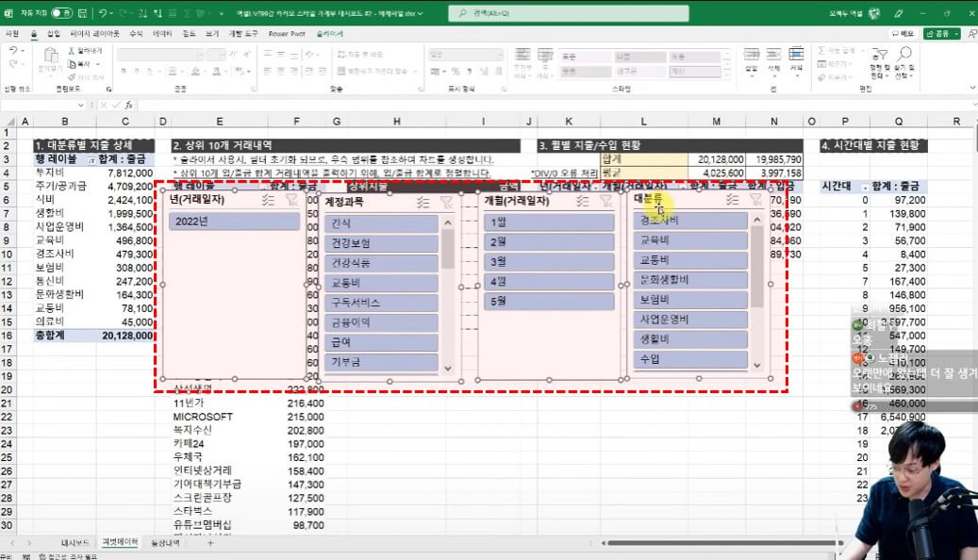Click the horizontal scrollbar at bottom
Image resolution: width=978 pixels, height=560 pixels.
point(717,543)
